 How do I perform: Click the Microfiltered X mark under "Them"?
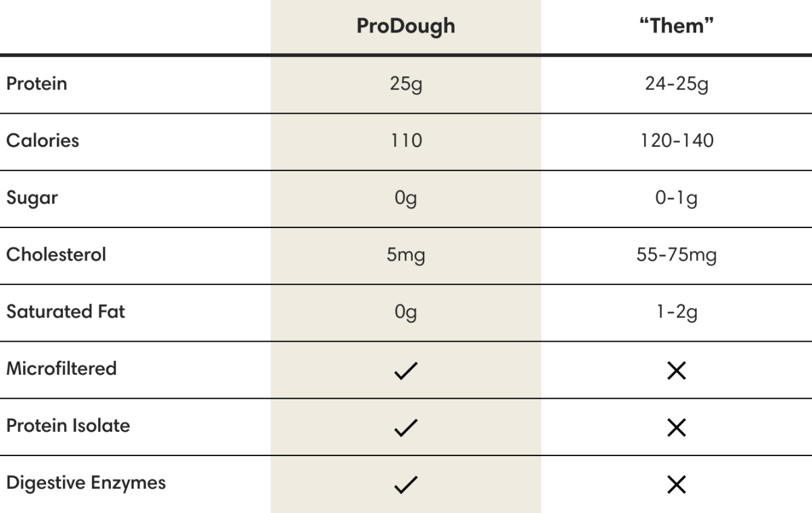(x=677, y=370)
